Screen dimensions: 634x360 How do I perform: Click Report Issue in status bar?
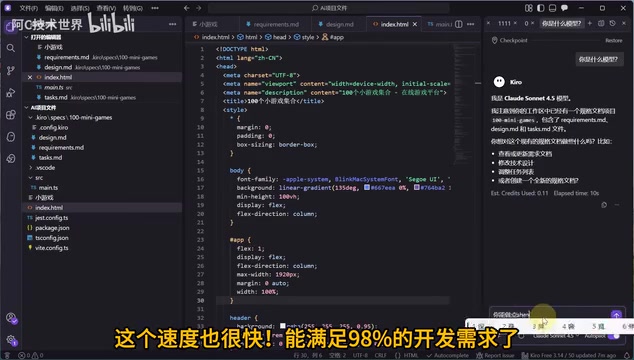pyautogui.click(x=495, y=356)
